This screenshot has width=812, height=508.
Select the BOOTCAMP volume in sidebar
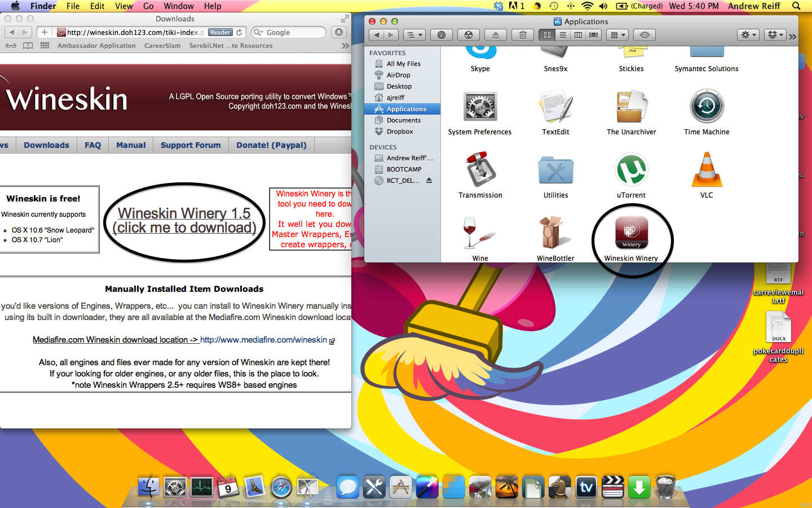[x=403, y=169]
